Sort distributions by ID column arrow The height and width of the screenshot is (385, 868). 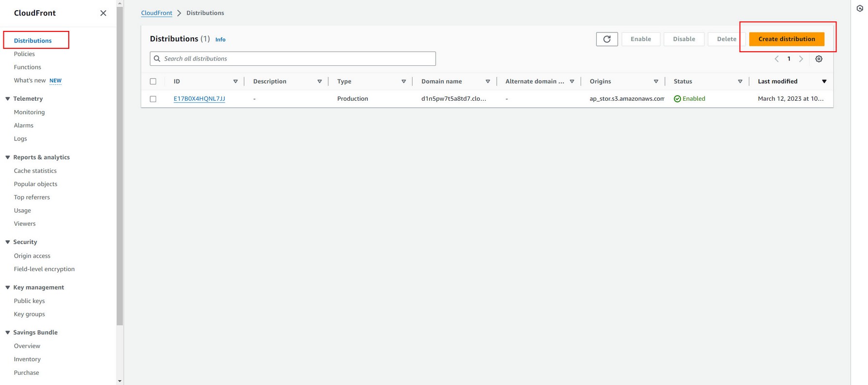[236, 81]
